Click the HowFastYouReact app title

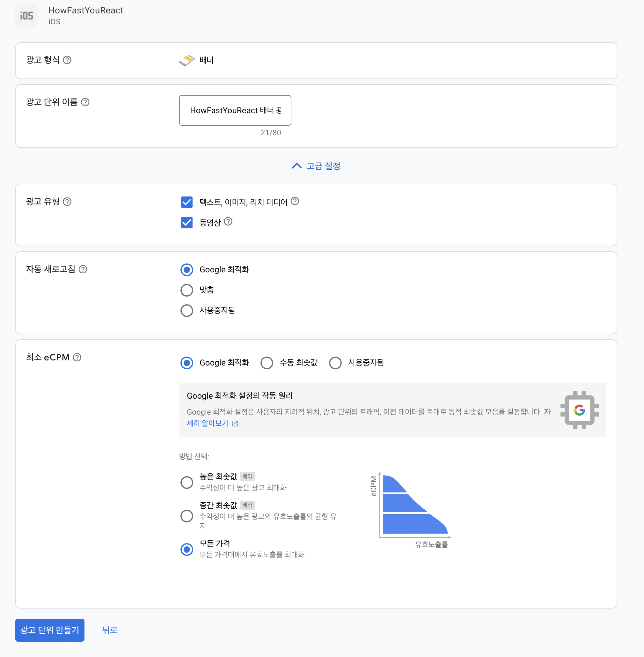click(x=86, y=11)
